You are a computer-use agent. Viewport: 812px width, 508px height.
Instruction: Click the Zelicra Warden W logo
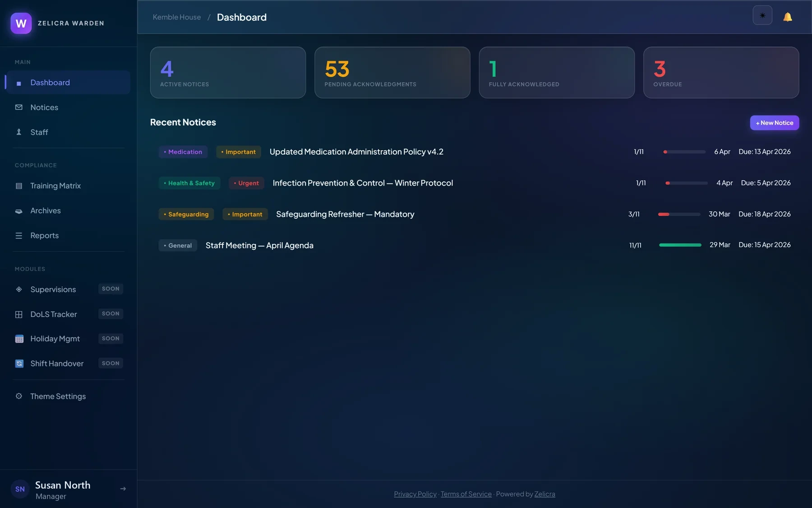click(21, 23)
